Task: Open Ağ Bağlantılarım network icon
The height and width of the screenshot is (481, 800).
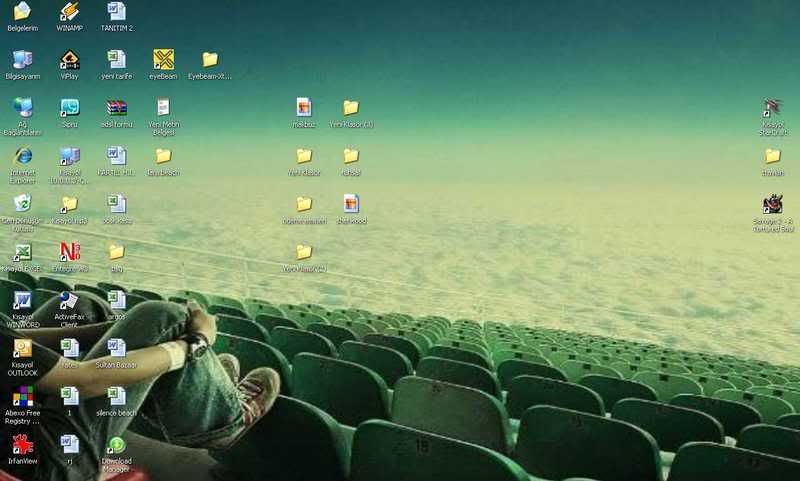Action: (22, 107)
